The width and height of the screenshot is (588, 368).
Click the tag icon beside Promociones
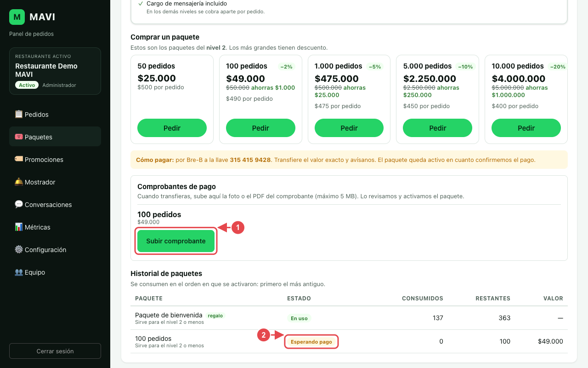click(x=19, y=159)
